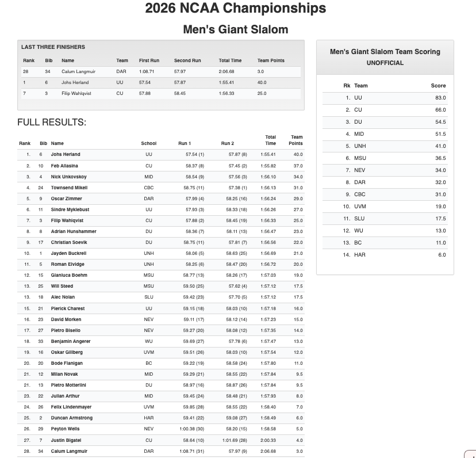The image size is (476, 458).
Task: Click the Men's Giant Slalom Team Scoring header
Action: coord(385,52)
